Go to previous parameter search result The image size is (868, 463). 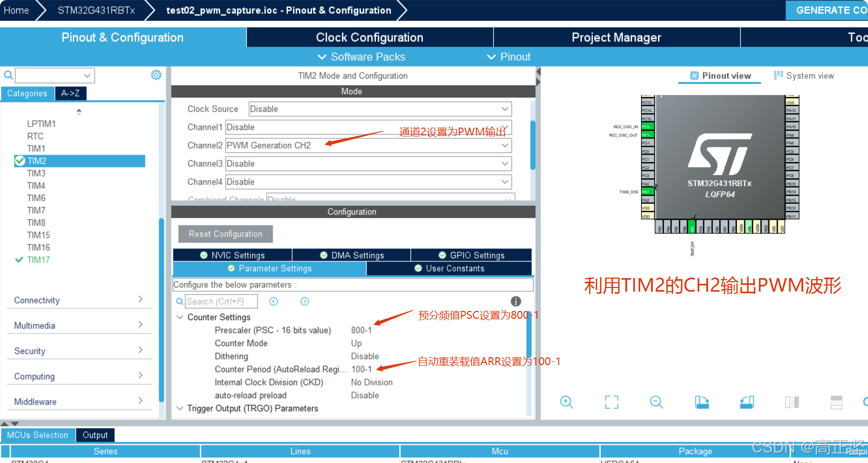click(x=274, y=302)
